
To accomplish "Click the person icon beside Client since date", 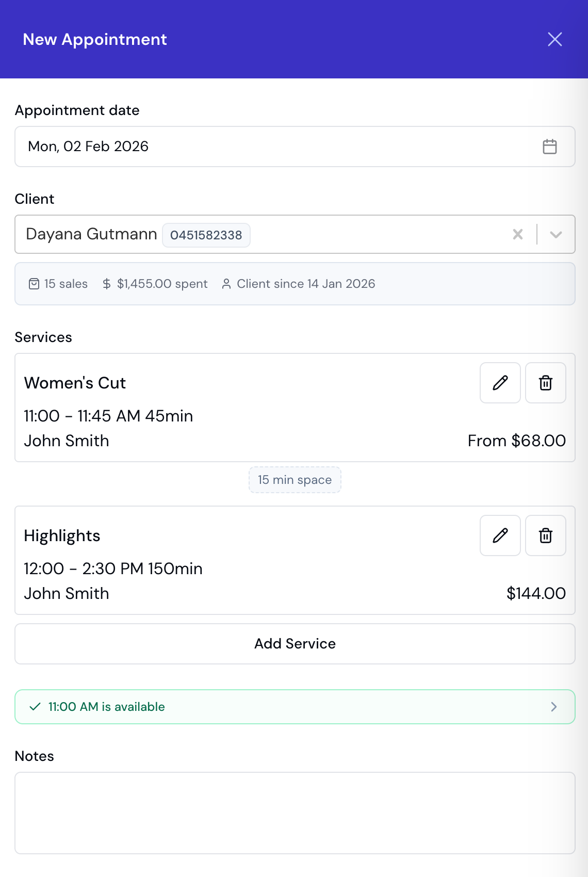I will click(226, 283).
